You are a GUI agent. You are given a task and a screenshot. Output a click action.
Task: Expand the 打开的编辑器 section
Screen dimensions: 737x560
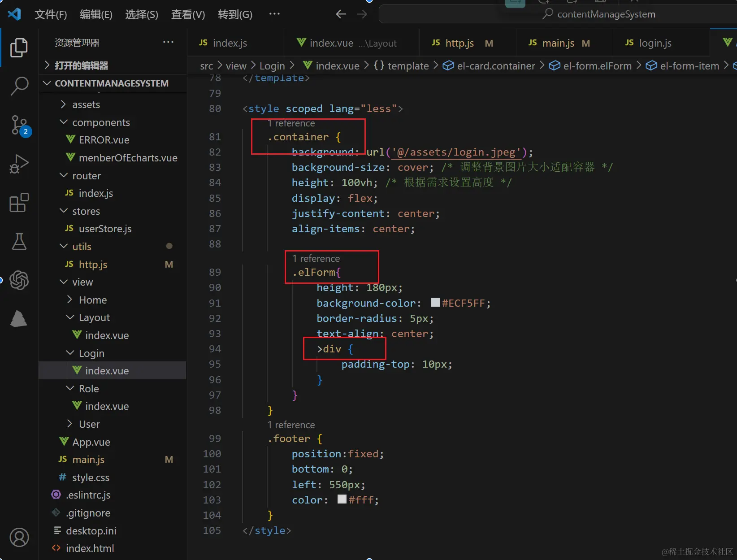113,65
